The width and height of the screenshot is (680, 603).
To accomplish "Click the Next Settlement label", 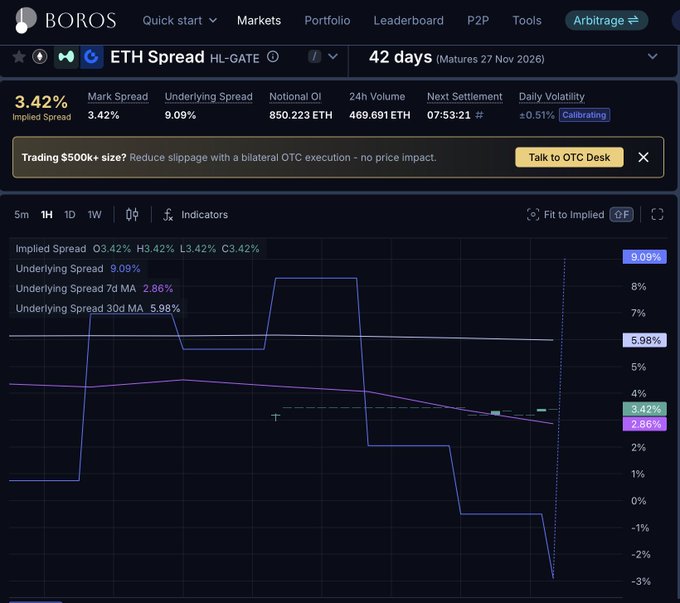I will point(464,97).
